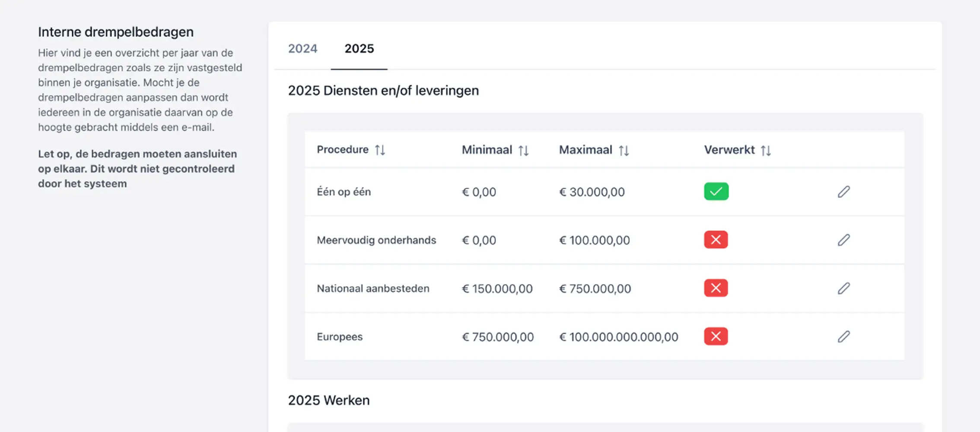Click the Verwerkt sort arrows
The image size is (980, 432).
pos(767,150)
